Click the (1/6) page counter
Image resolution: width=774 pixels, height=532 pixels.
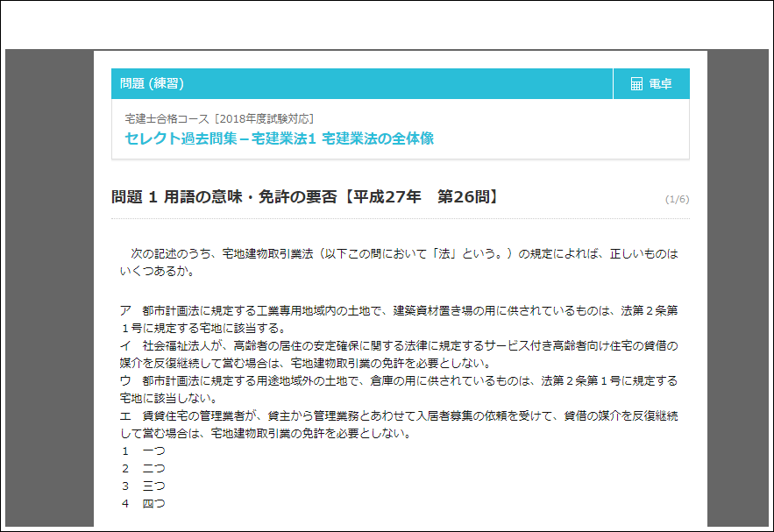pyautogui.click(x=677, y=199)
